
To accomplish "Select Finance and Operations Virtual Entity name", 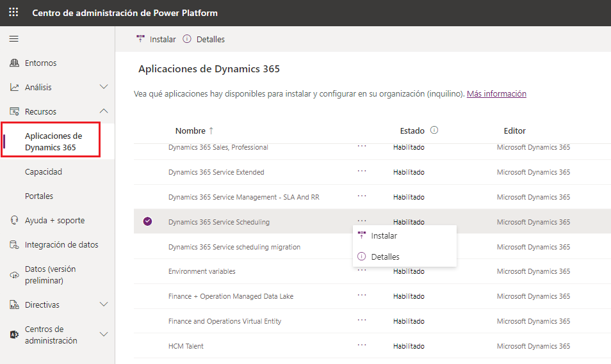I will [x=225, y=321].
